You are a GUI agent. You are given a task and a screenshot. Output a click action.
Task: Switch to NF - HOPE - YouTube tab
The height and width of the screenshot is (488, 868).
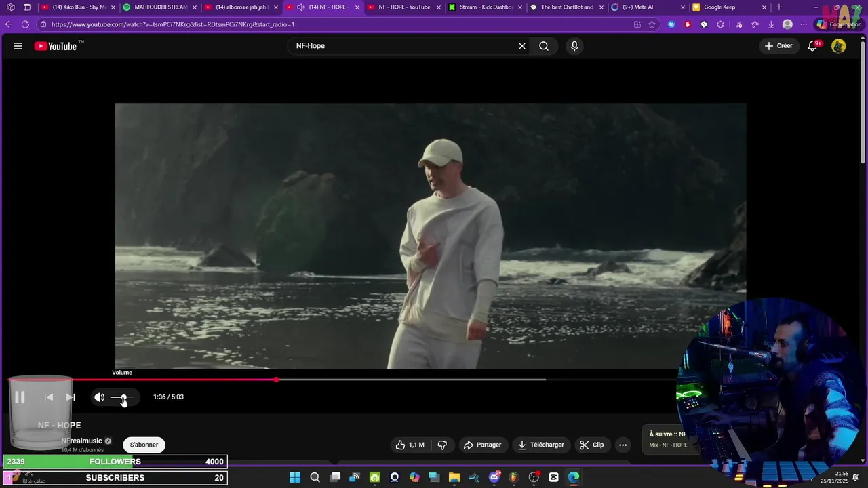[x=403, y=7]
